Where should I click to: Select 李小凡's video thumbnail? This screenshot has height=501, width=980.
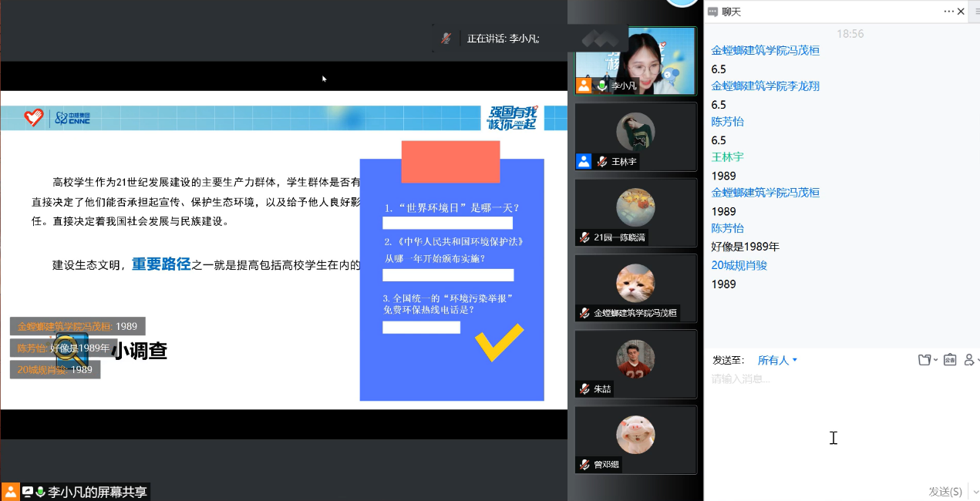coord(635,62)
